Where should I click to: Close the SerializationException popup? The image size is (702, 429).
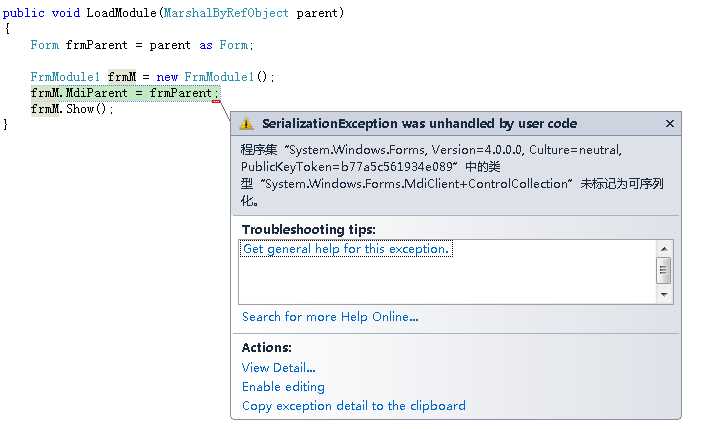point(670,124)
